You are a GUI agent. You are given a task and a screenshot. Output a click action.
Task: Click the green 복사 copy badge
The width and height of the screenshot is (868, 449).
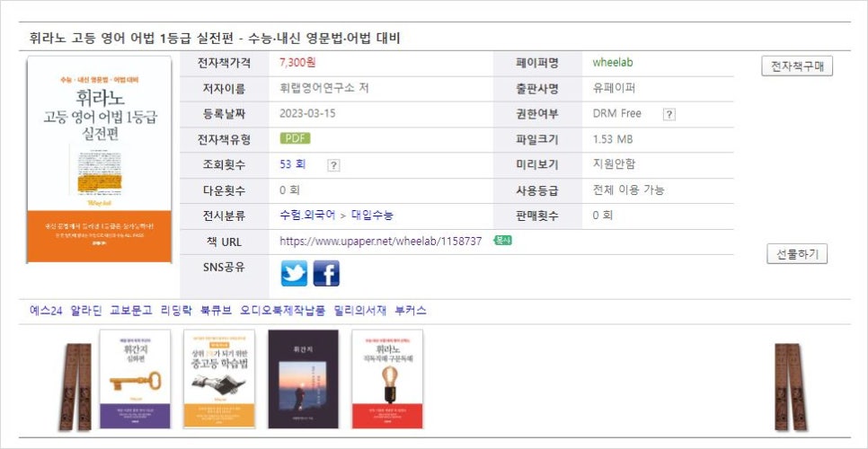pyautogui.click(x=502, y=241)
